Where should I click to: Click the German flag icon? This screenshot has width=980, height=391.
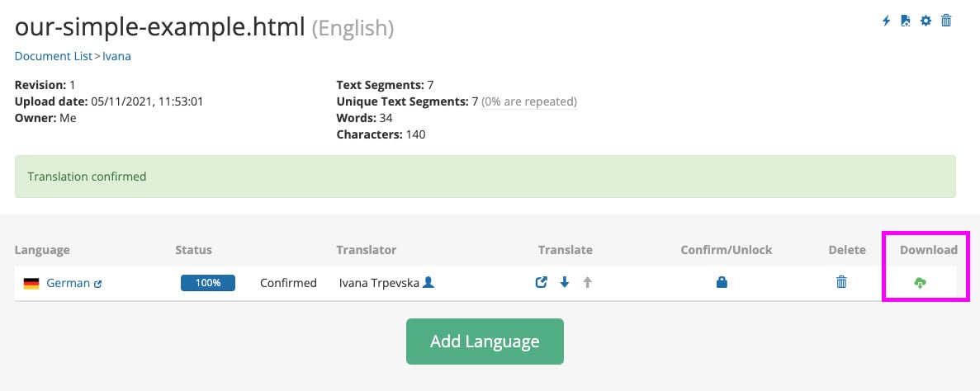click(x=31, y=283)
